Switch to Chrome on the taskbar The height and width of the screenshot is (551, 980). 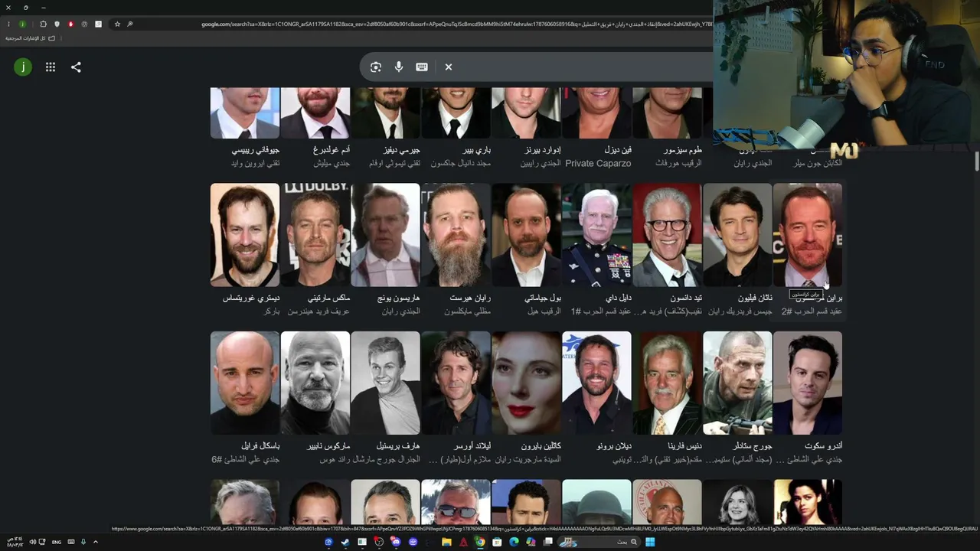(480, 542)
